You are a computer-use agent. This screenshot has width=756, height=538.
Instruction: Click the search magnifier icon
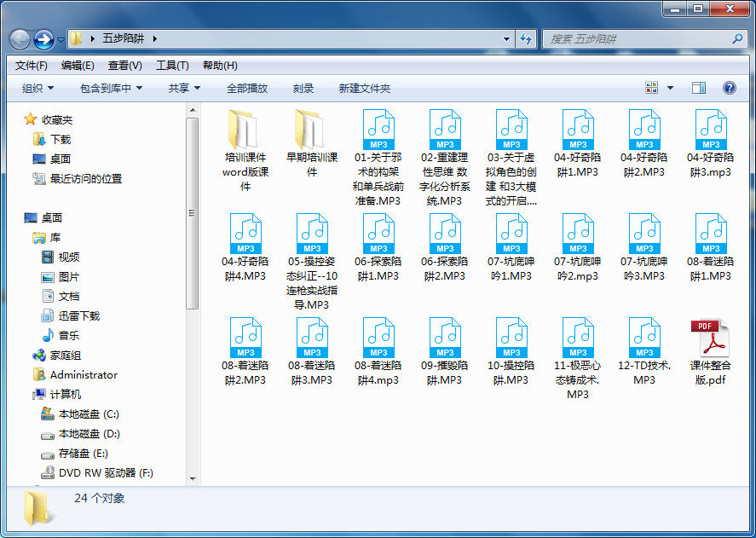point(737,38)
